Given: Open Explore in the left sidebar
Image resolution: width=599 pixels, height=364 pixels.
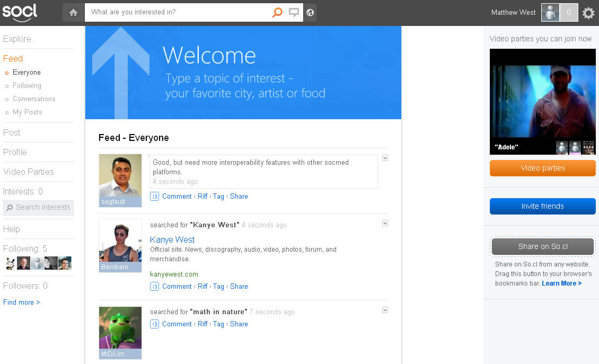Looking at the screenshot, I should (17, 39).
